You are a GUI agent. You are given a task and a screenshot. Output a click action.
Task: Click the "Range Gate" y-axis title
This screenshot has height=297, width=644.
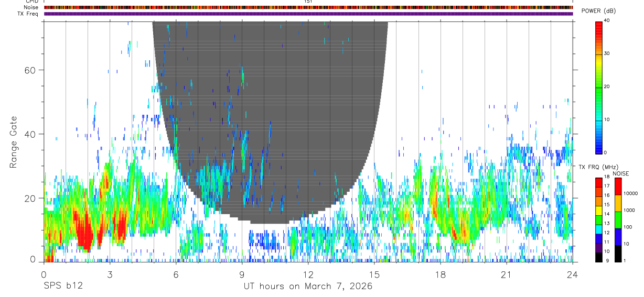click(13, 141)
